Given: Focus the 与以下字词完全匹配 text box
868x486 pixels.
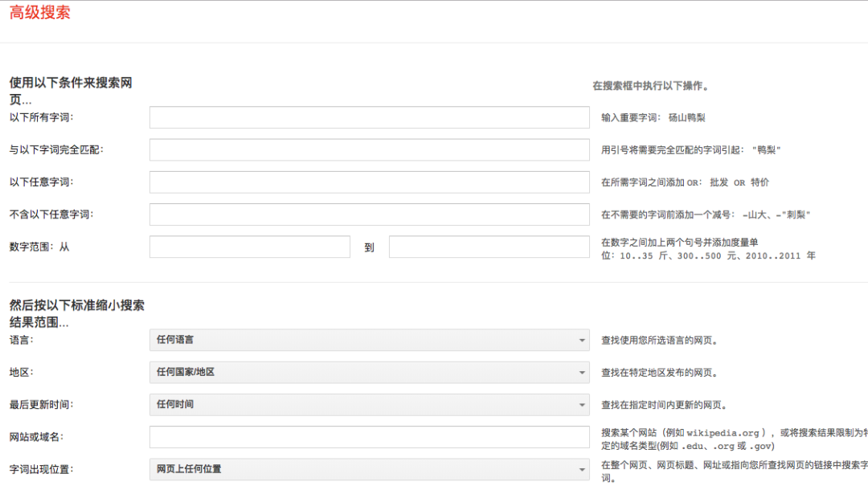Looking at the screenshot, I should click(369, 149).
